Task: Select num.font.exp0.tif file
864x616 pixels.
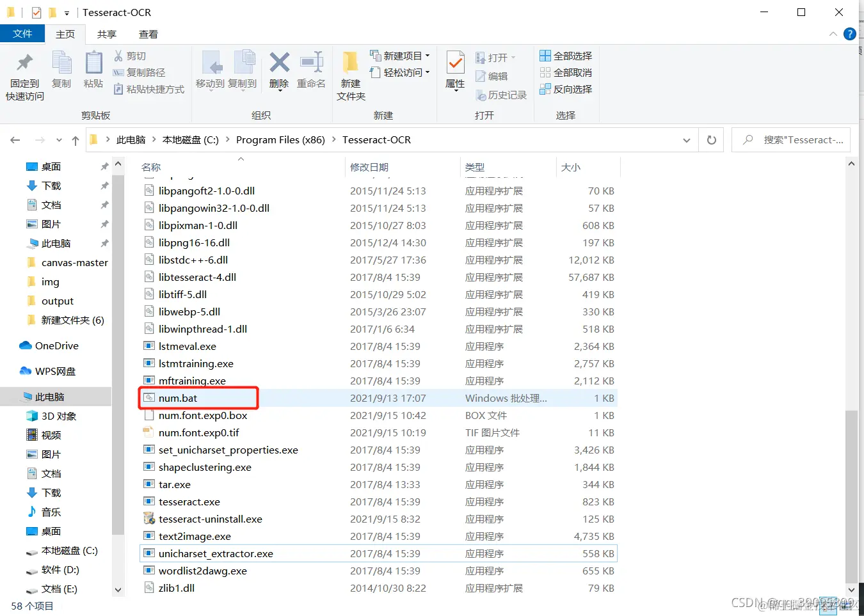Action: tap(379, 432)
